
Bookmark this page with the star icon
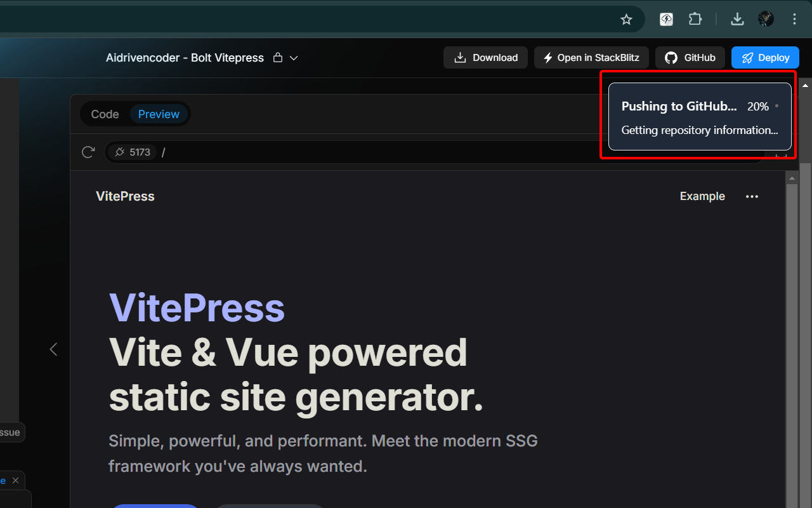coord(626,20)
